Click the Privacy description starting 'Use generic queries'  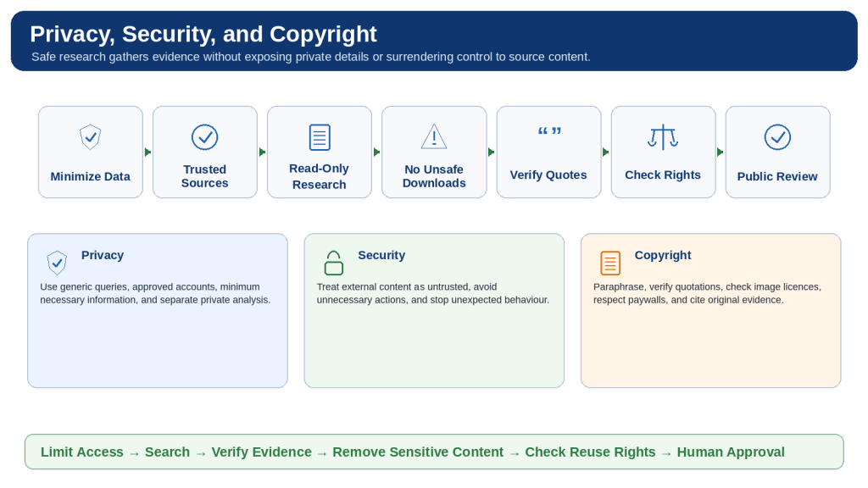pyautogui.click(x=155, y=293)
